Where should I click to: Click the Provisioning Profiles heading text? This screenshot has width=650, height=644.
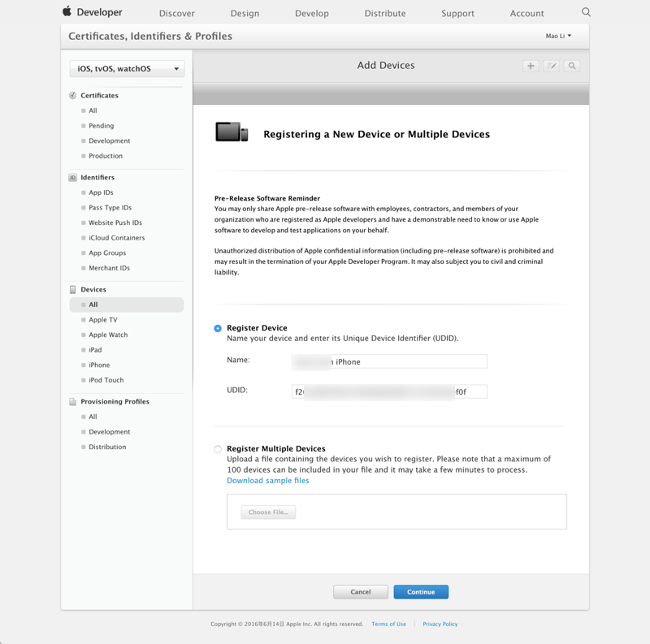[115, 401]
